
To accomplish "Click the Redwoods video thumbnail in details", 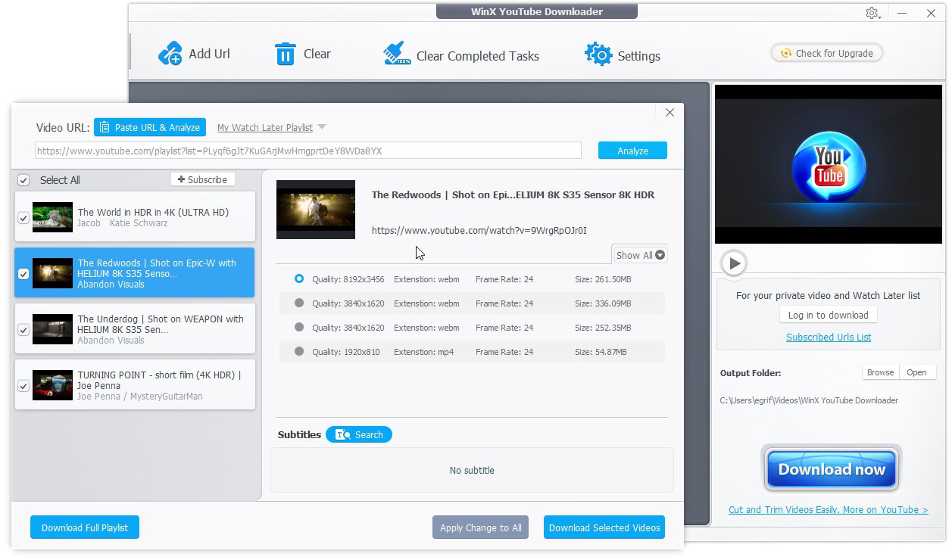I will pyautogui.click(x=316, y=210).
